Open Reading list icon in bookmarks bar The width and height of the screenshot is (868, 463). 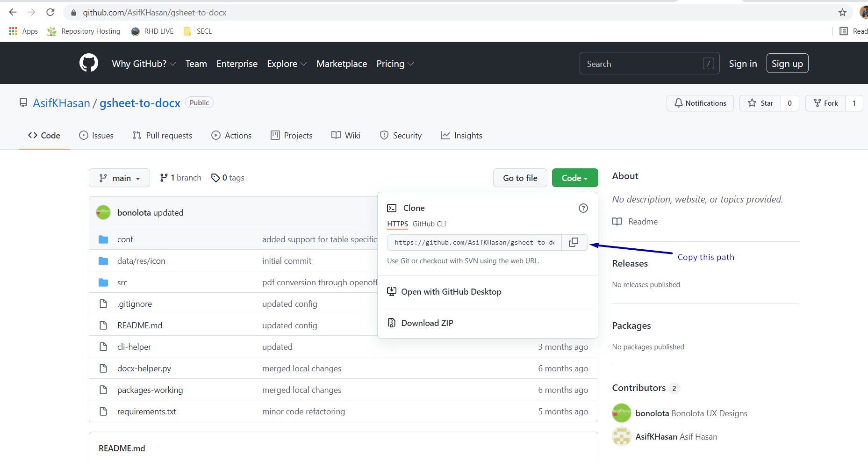pos(844,31)
